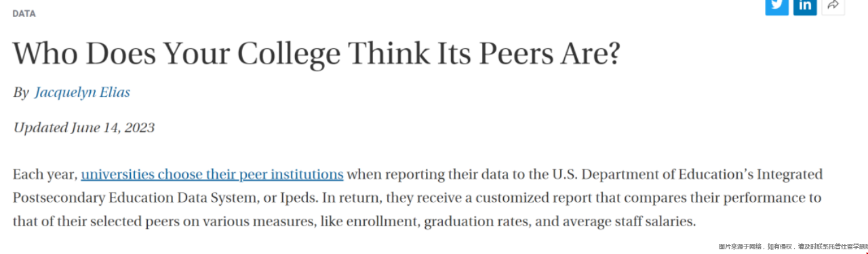Image resolution: width=868 pixels, height=254 pixels.
Task: Share the article via the LinkedIn icon
Action: (805, 6)
